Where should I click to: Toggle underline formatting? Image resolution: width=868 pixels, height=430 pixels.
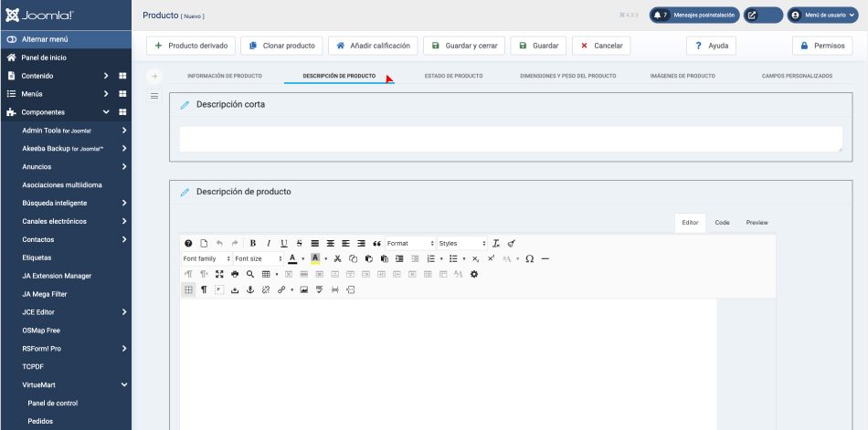pos(284,244)
